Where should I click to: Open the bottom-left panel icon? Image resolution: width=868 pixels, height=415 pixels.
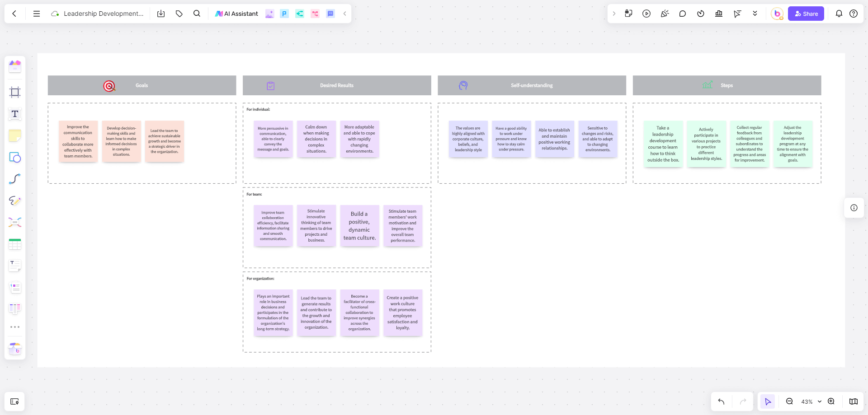(14, 401)
